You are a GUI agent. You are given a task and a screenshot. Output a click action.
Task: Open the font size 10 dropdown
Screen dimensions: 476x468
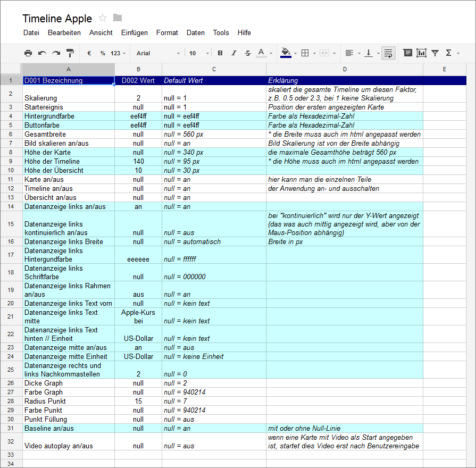tap(199, 53)
